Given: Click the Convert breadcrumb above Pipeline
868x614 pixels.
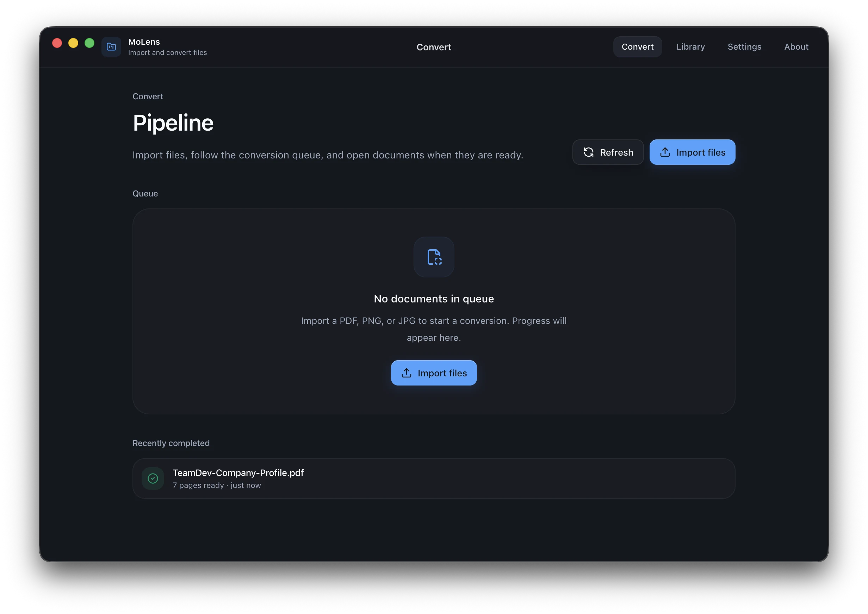Looking at the screenshot, I should [148, 96].
